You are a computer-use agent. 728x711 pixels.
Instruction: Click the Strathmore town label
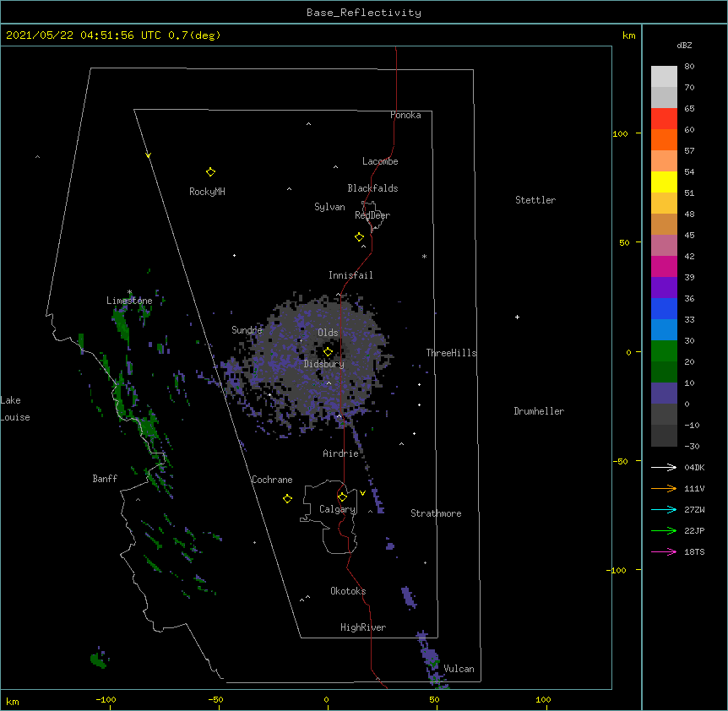click(x=436, y=513)
